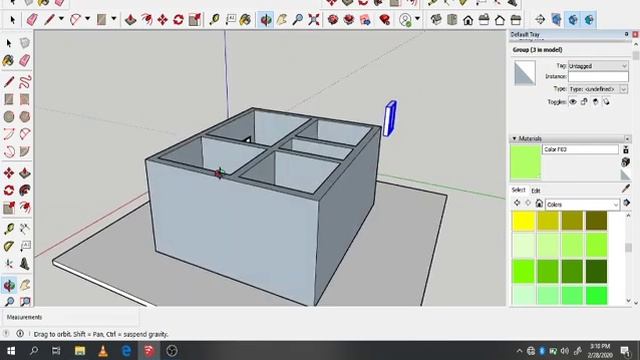This screenshot has width=640, height=360.
Task: Switch to Back view house icon
Action: tap(500, 20)
